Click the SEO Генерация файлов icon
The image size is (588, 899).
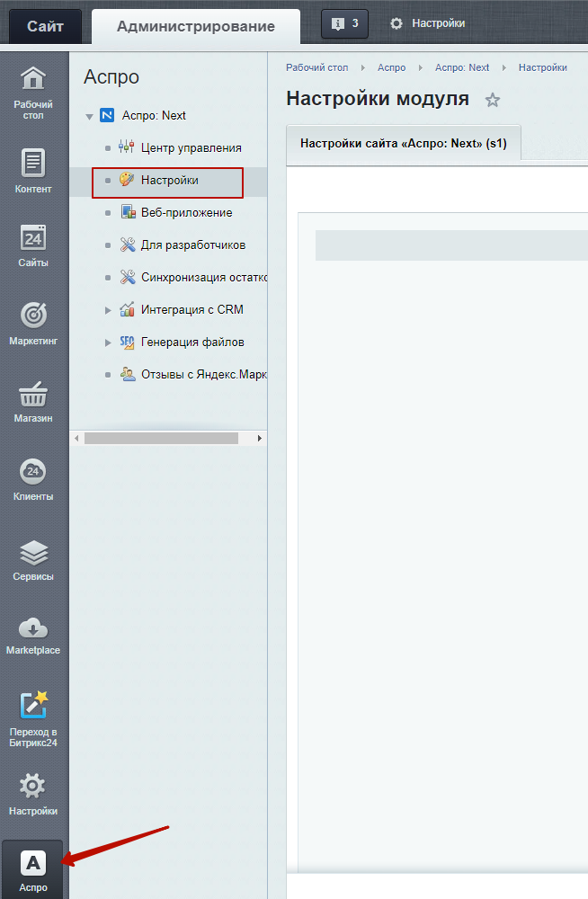tap(127, 343)
